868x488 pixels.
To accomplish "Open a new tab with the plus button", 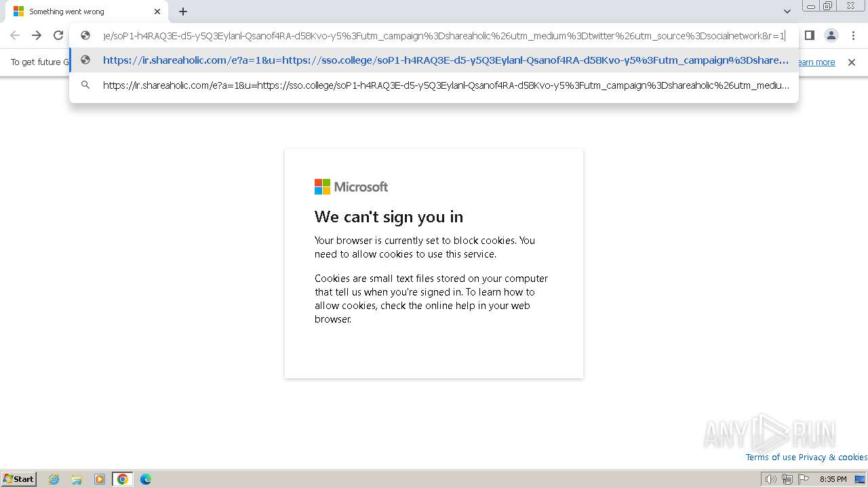I will tap(183, 12).
